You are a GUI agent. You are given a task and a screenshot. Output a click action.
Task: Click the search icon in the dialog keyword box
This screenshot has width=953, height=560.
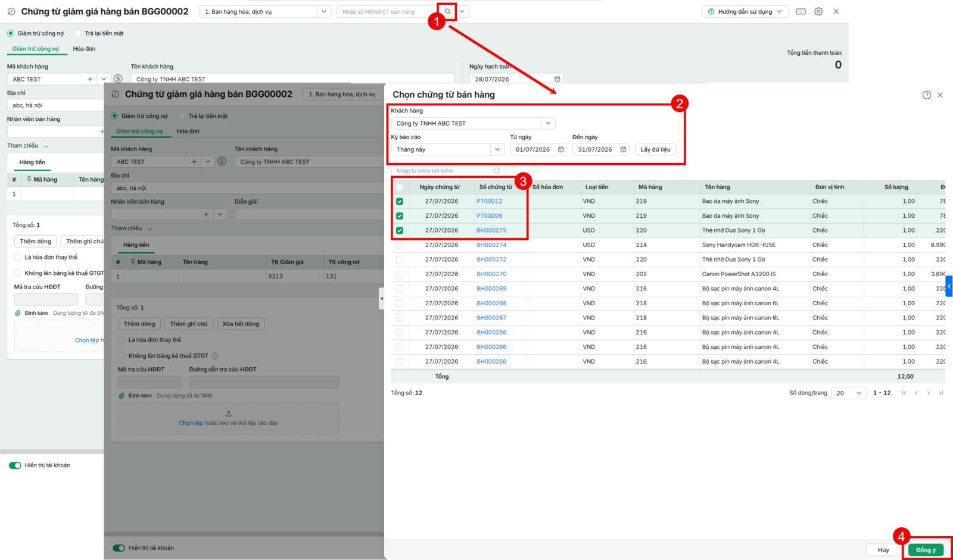(x=497, y=171)
